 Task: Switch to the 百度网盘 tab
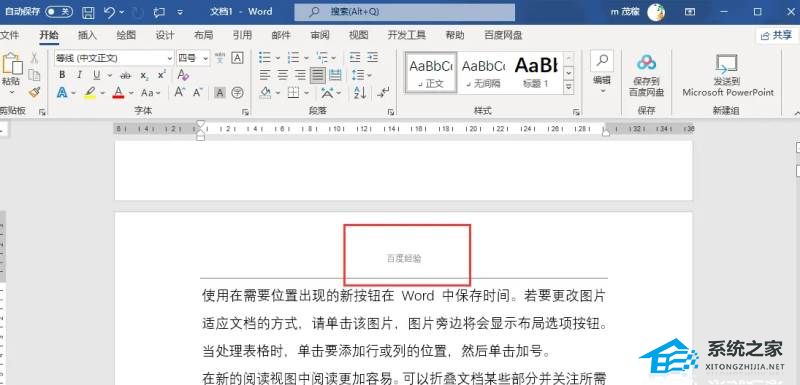pos(503,35)
